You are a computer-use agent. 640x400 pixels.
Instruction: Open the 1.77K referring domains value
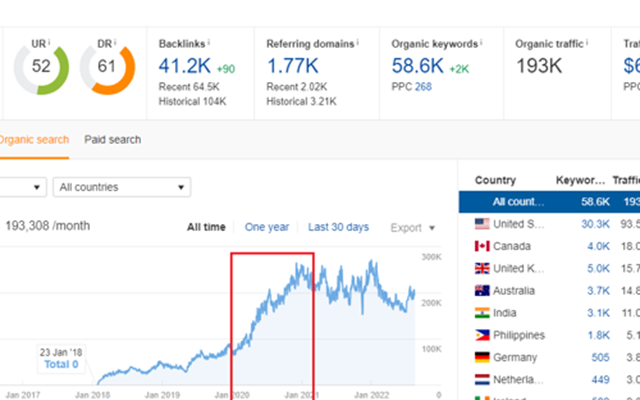(x=293, y=66)
